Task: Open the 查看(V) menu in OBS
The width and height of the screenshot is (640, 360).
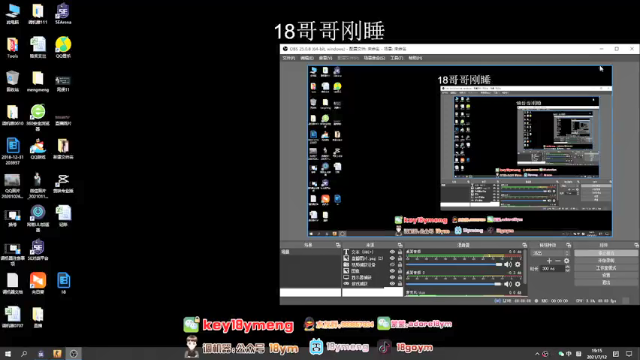Action: click(x=325, y=58)
